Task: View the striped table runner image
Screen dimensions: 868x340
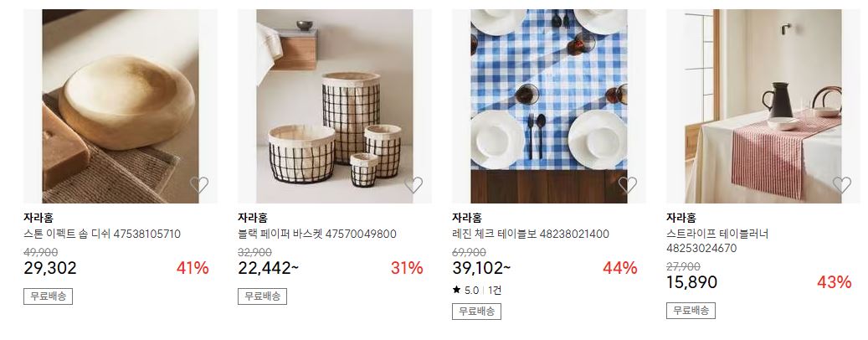Action: [x=763, y=106]
